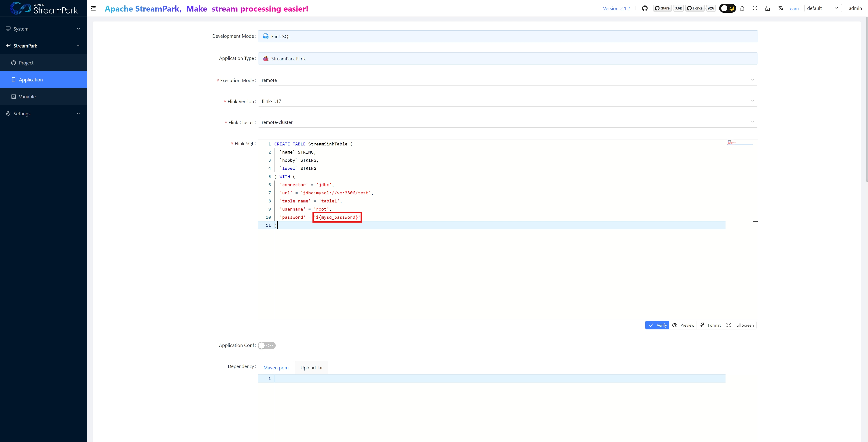
Task: Click the GitHub Stars badge
Action: tap(662, 8)
